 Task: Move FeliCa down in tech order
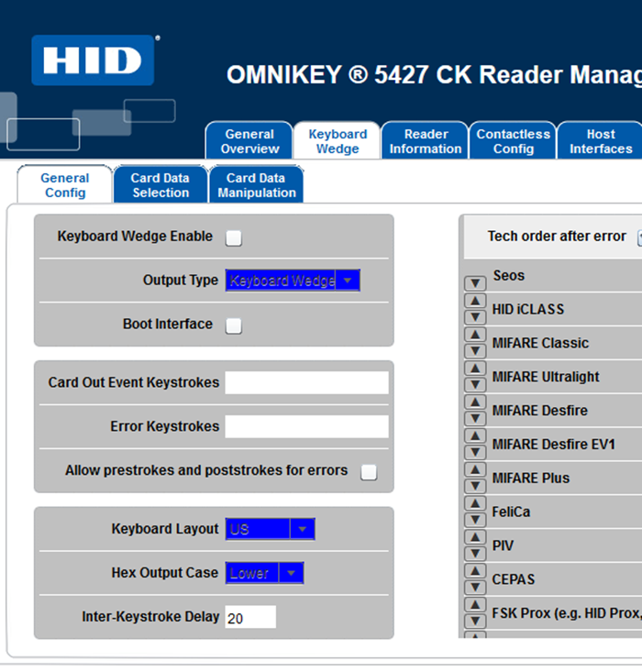475,520
